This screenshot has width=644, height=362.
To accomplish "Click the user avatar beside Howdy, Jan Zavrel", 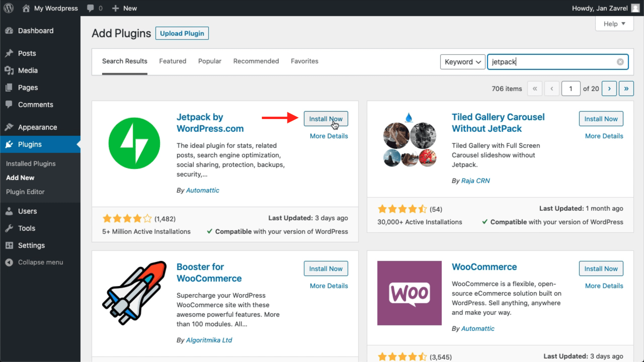I will [x=635, y=8].
